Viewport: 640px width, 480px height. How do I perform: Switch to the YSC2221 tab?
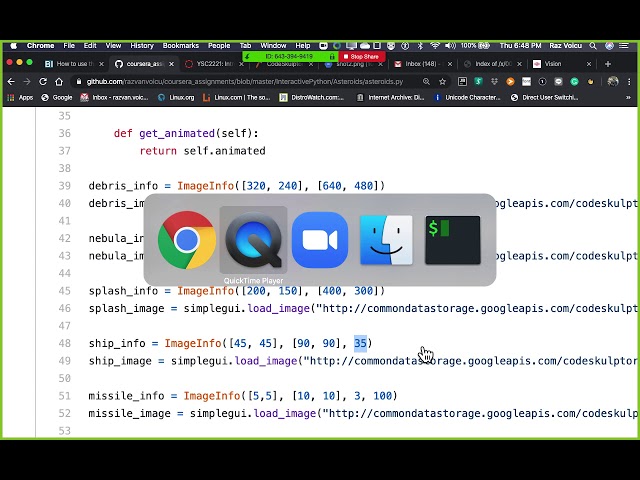[x=214, y=64]
